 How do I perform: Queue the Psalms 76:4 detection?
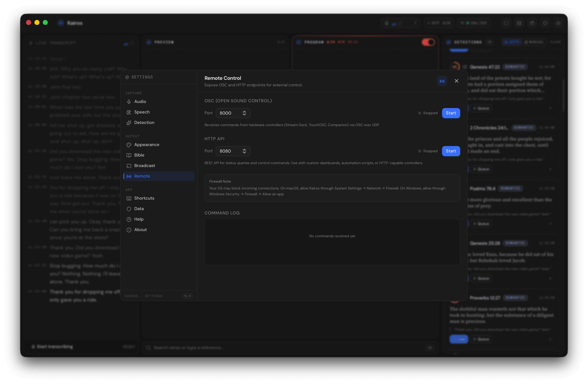[x=481, y=224]
